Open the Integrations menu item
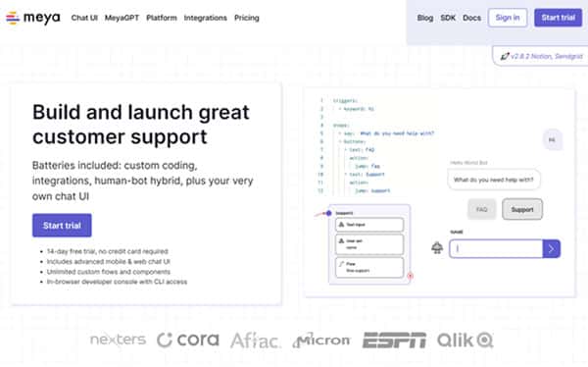This screenshot has width=588, height=367. tap(206, 18)
